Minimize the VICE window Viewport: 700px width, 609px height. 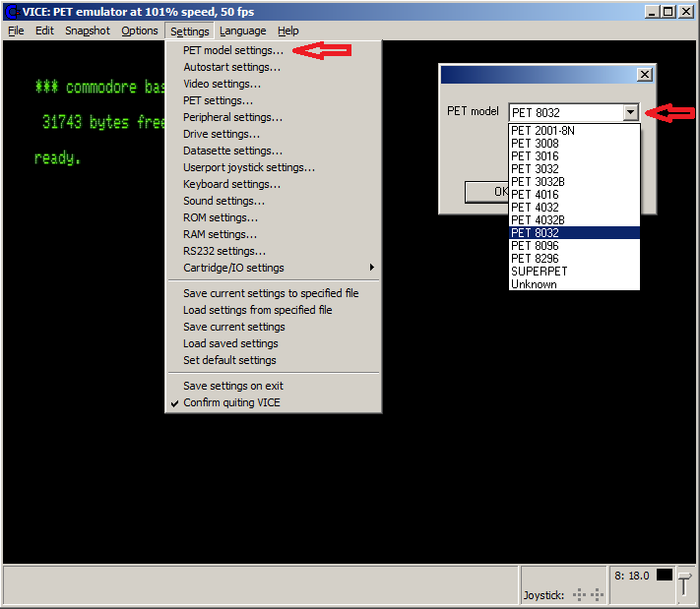click(652, 12)
